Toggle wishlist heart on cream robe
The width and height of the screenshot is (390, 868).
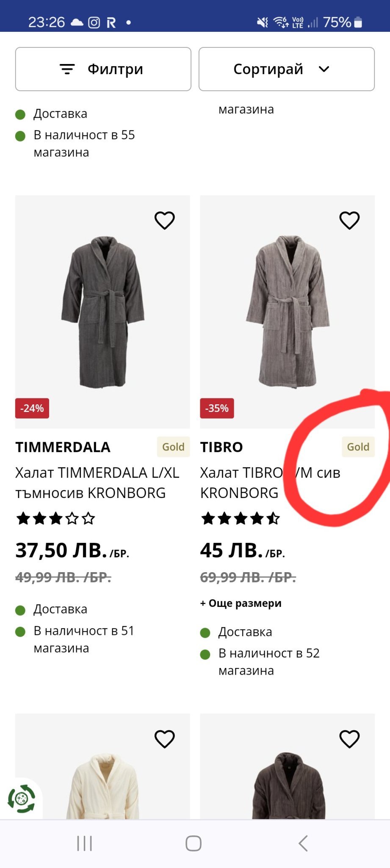tap(164, 739)
